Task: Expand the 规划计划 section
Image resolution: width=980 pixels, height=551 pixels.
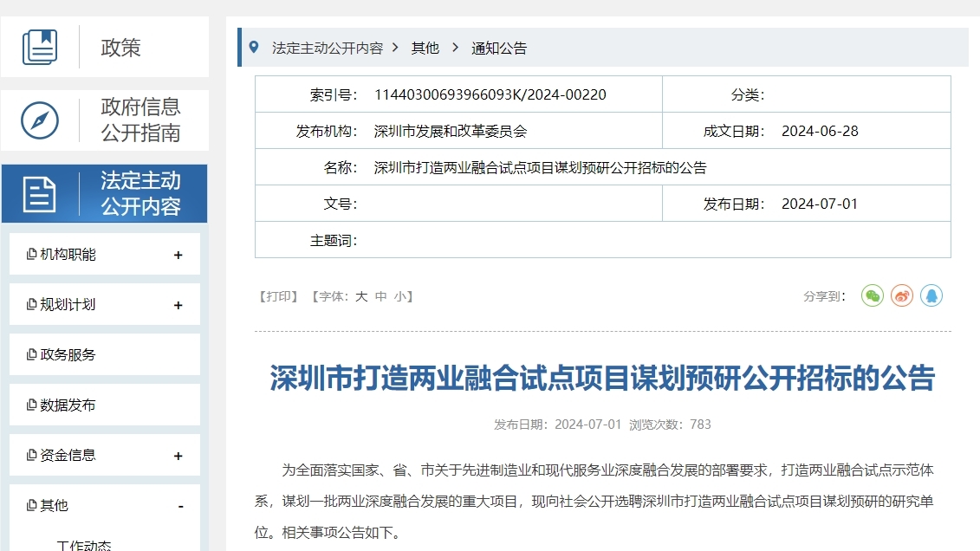Action: [x=178, y=306]
